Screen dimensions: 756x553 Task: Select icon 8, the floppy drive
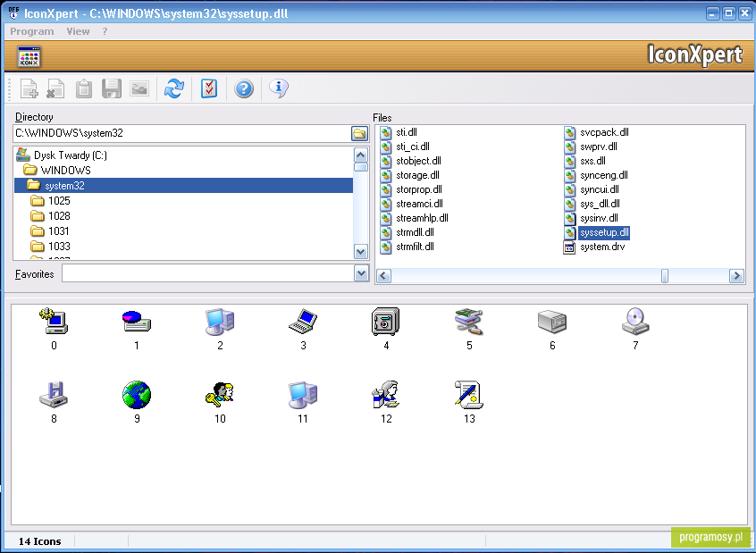[54, 395]
